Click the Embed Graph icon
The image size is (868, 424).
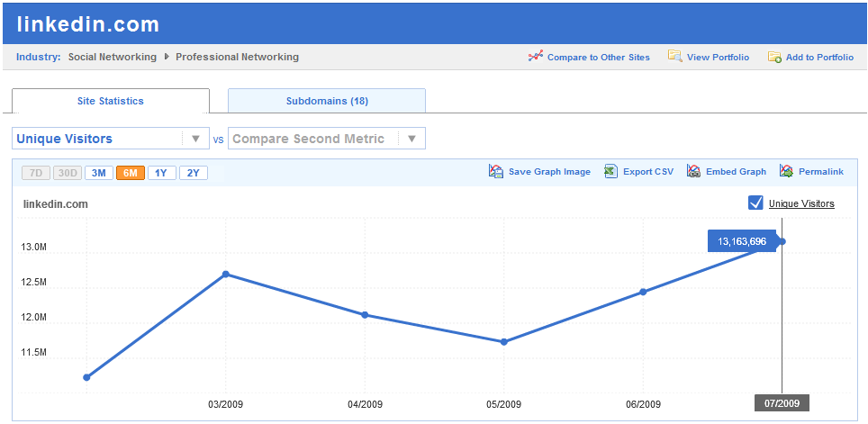point(693,171)
